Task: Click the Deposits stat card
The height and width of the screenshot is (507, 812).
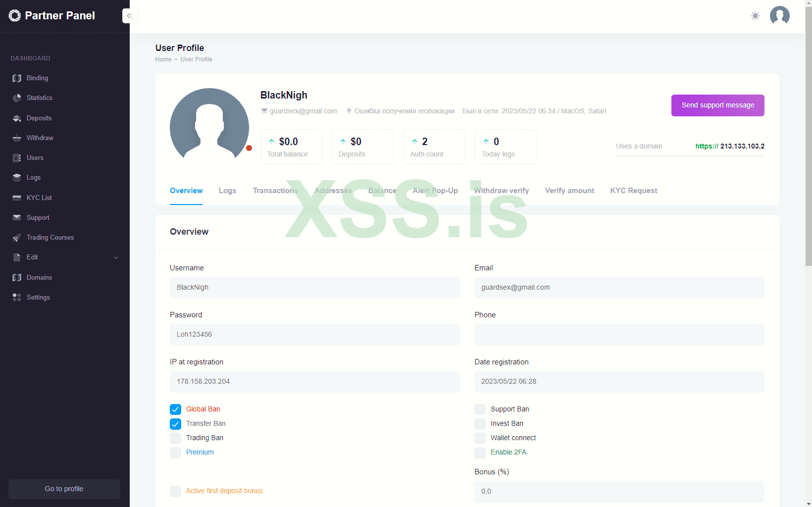Action: click(x=362, y=147)
